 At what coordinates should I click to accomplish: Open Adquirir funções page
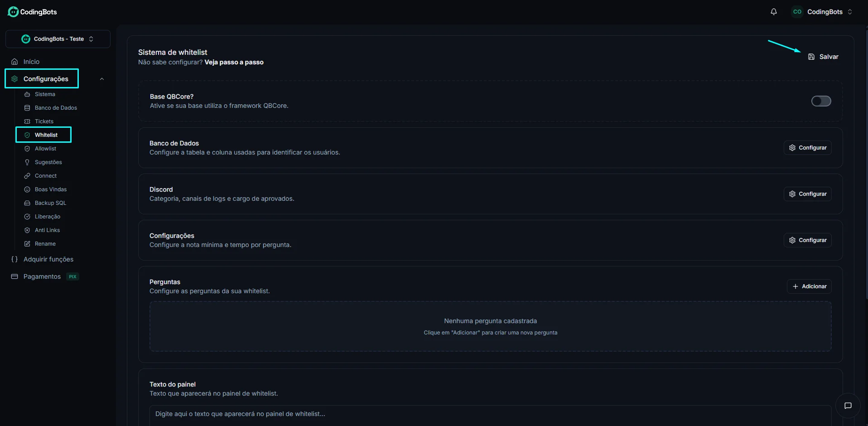48,259
